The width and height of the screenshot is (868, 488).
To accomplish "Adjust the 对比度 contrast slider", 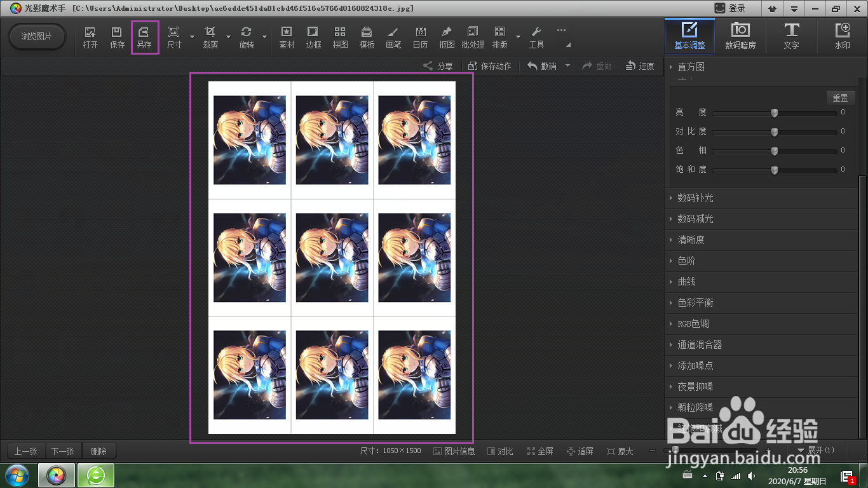I will click(775, 132).
